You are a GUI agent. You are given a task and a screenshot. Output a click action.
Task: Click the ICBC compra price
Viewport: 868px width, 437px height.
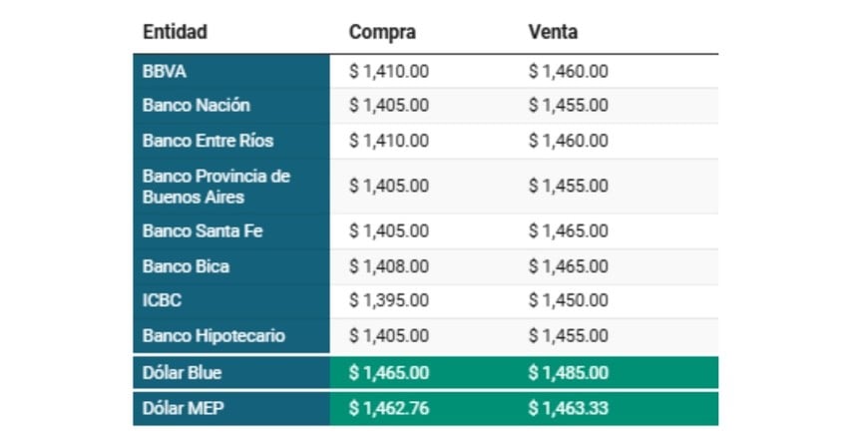pyautogui.click(x=389, y=301)
